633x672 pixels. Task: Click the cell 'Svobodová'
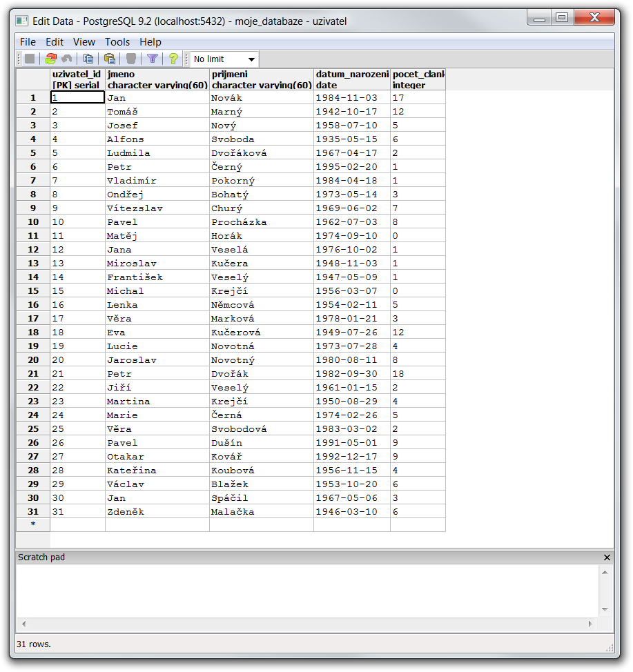click(262, 429)
